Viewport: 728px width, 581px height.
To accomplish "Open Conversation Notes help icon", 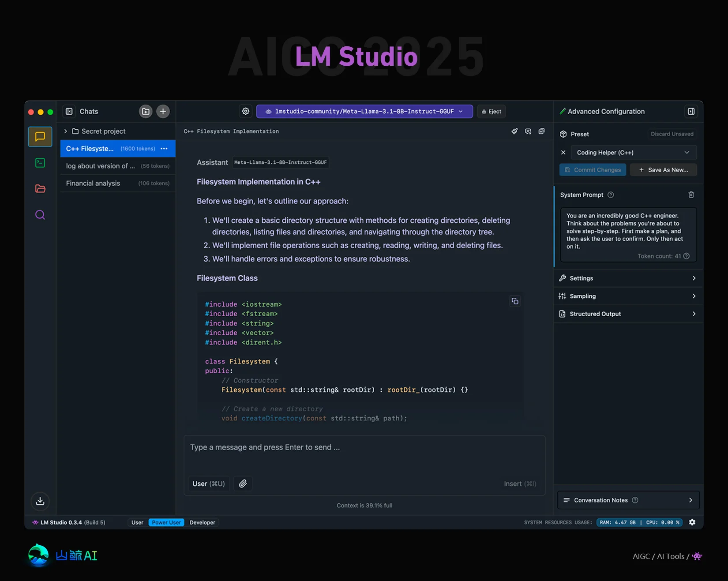I will pyautogui.click(x=635, y=500).
